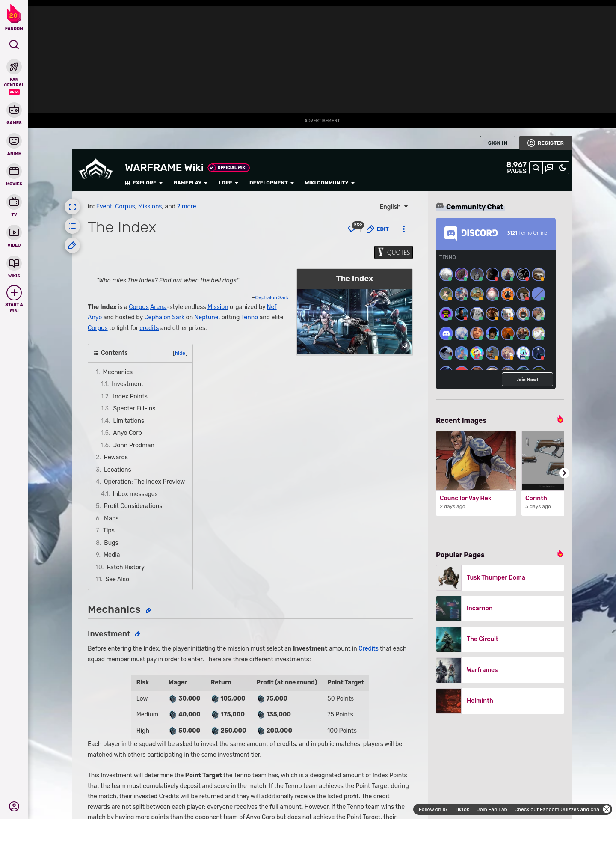Open the 259 comments bubble
The height and width of the screenshot is (856, 616).
click(355, 228)
